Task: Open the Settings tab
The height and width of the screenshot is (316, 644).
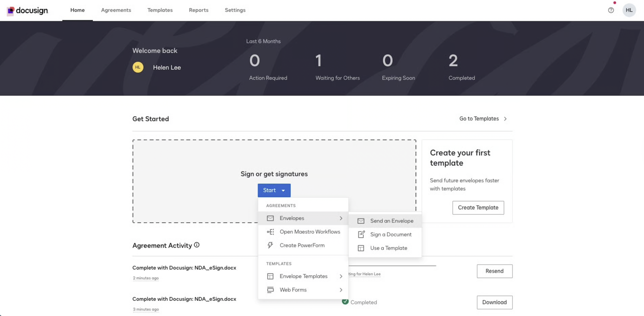Action: tap(235, 10)
